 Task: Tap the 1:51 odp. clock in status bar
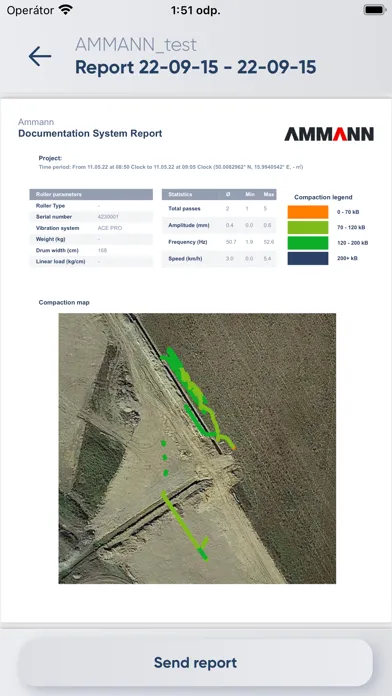[196, 11]
